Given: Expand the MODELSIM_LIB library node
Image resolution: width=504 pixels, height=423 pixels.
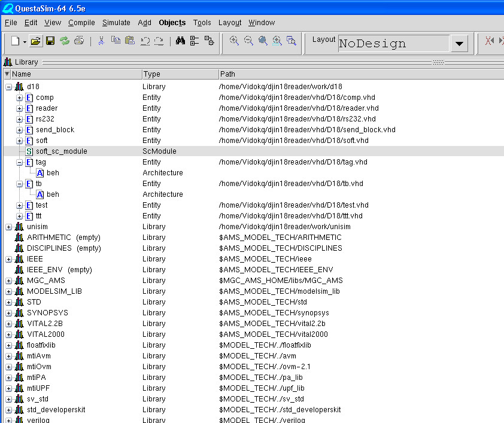Looking at the screenshot, I should click(9, 291).
